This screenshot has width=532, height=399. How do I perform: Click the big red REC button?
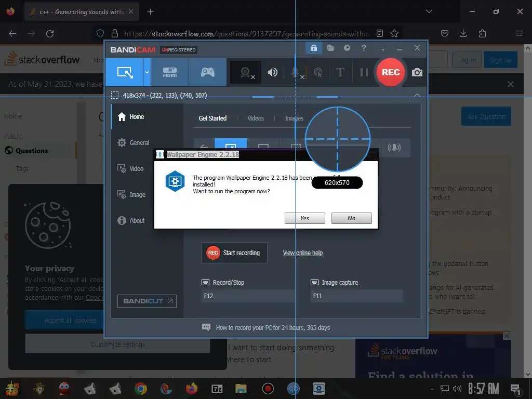(391, 72)
